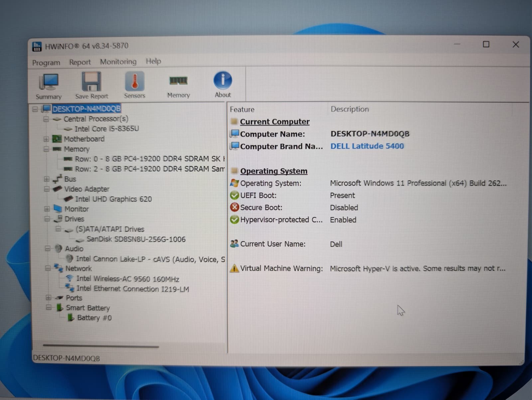Image resolution: width=532 pixels, height=400 pixels.
Task: Click the Wi-Fi icon beside Intel Wireless-AC 9560
Action: point(69,278)
